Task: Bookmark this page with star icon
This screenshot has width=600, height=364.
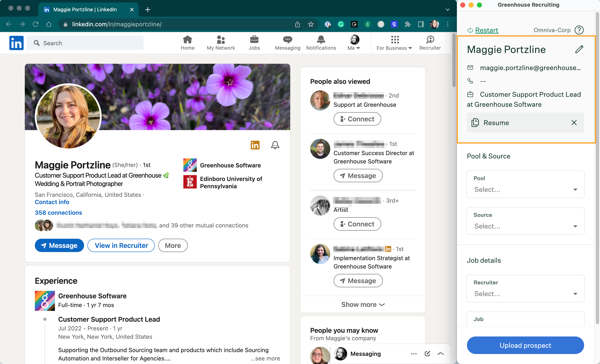Action: 311,24
